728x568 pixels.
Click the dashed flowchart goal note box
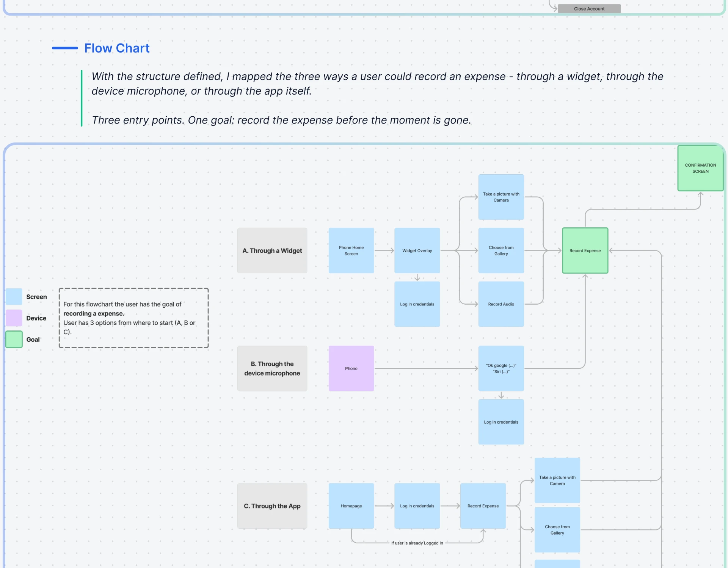[133, 318]
